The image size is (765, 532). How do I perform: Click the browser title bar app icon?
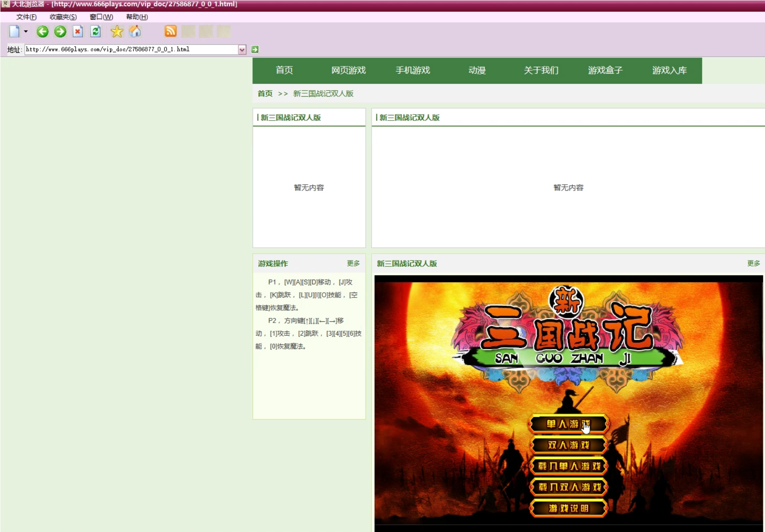(6, 4)
